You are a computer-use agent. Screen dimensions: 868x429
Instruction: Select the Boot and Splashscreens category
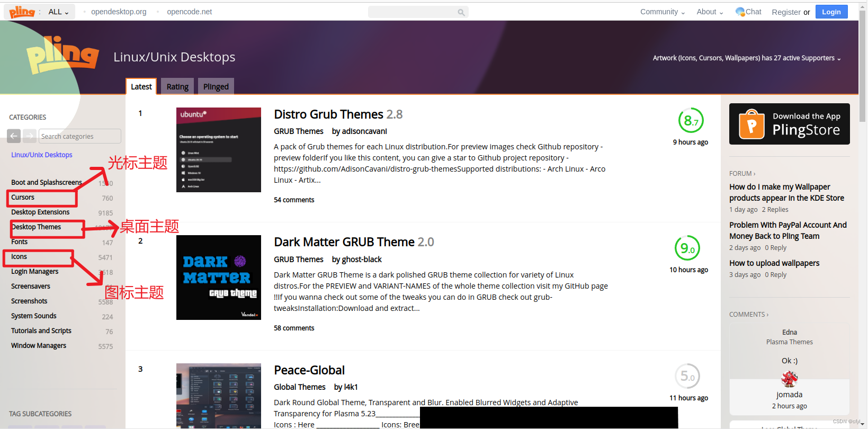pos(47,182)
